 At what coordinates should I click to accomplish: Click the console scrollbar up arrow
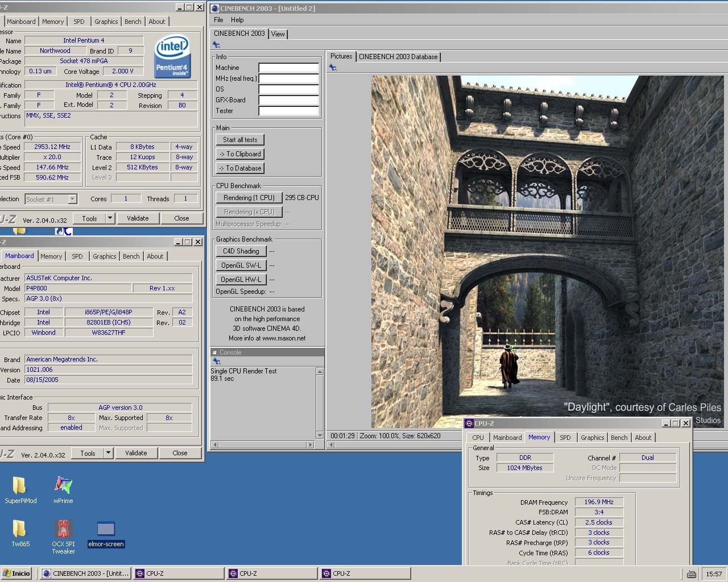320,371
